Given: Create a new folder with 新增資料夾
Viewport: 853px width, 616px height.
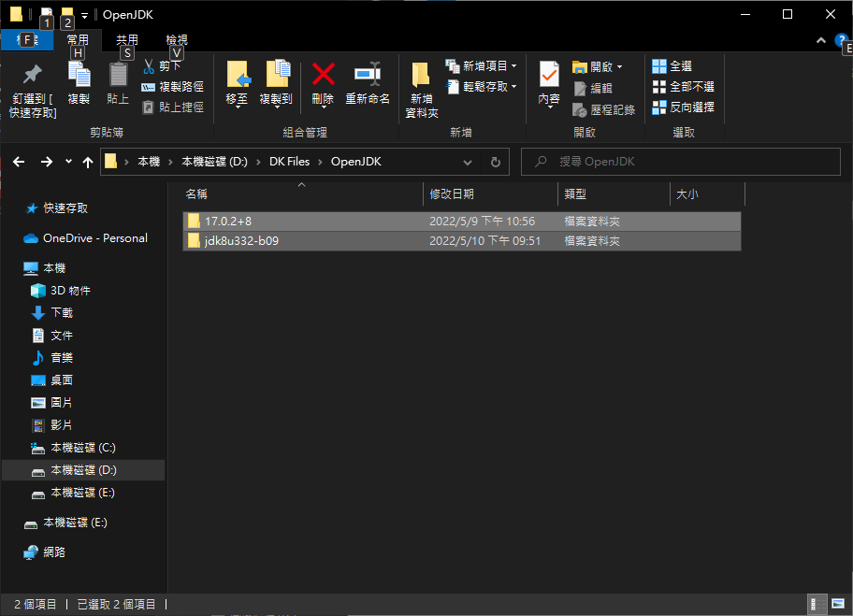Looking at the screenshot, I should (422, 89).
